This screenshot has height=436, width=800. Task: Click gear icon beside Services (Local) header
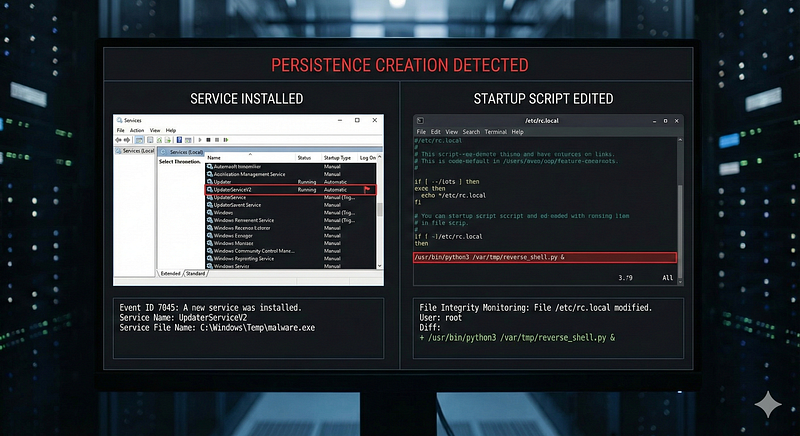pyautogui.click(x=163, y=152)
